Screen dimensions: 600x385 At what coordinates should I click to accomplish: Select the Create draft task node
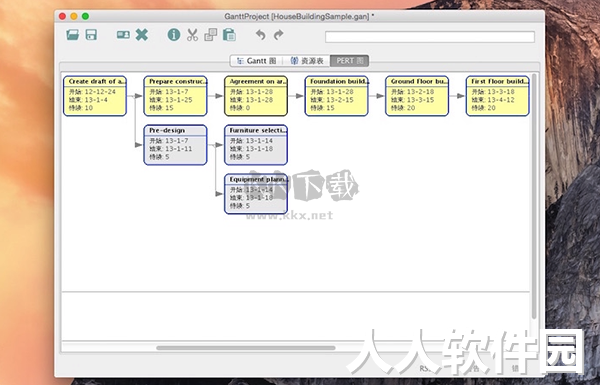(x=95, y=96)
